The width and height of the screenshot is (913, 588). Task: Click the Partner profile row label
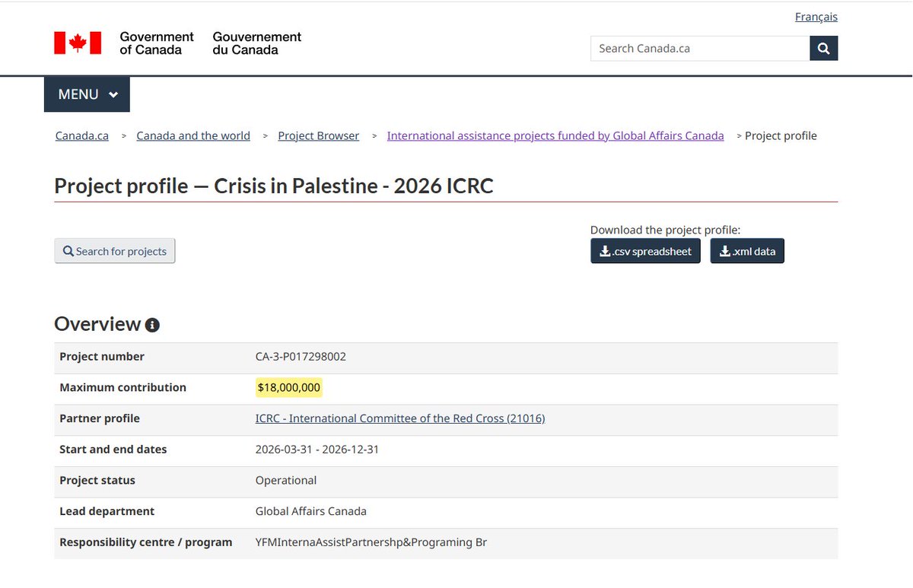[x=100, y=418]
